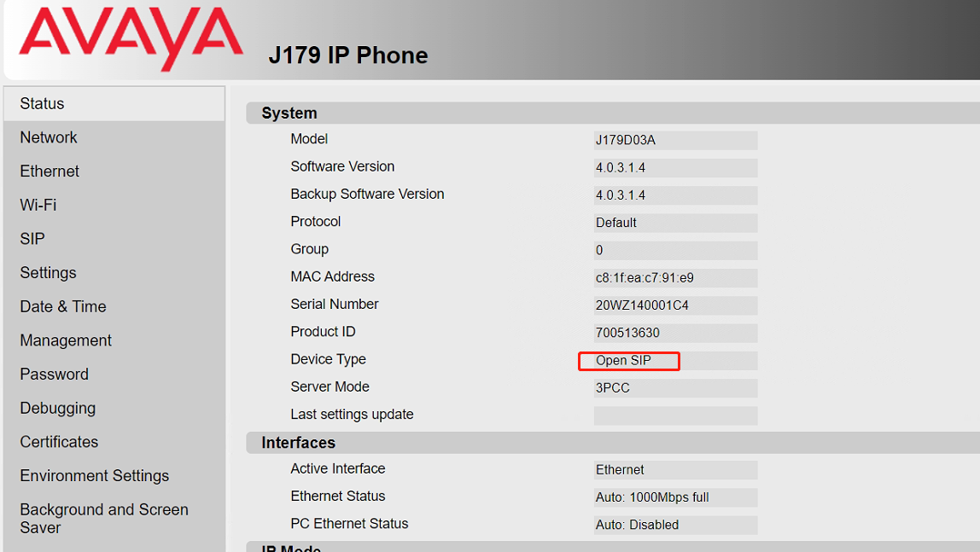Click the Backup Software Version label
The width and height of the screenshot is (980, 552).
tap(367, 194)
